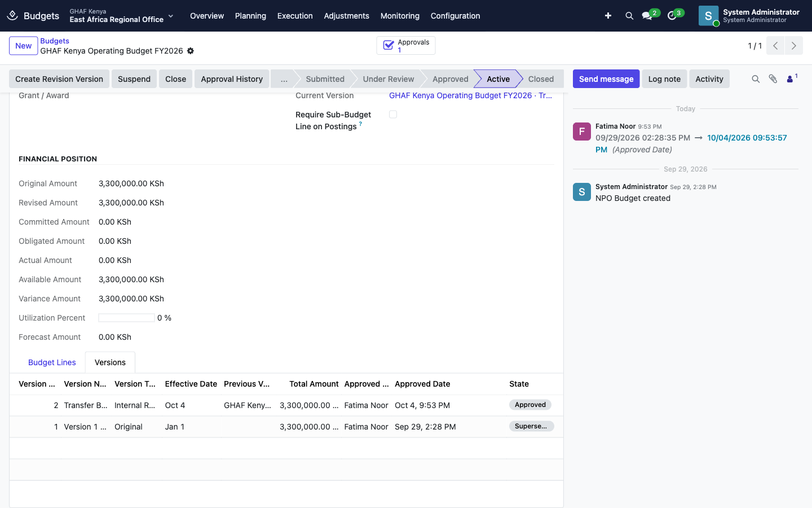Click the plus quick-create icon

click(x=608, y=16)
